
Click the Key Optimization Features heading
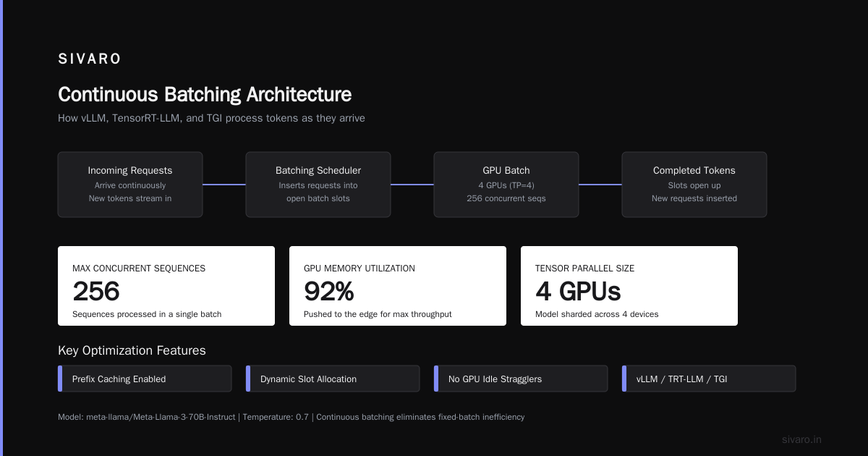pos(132,350)
